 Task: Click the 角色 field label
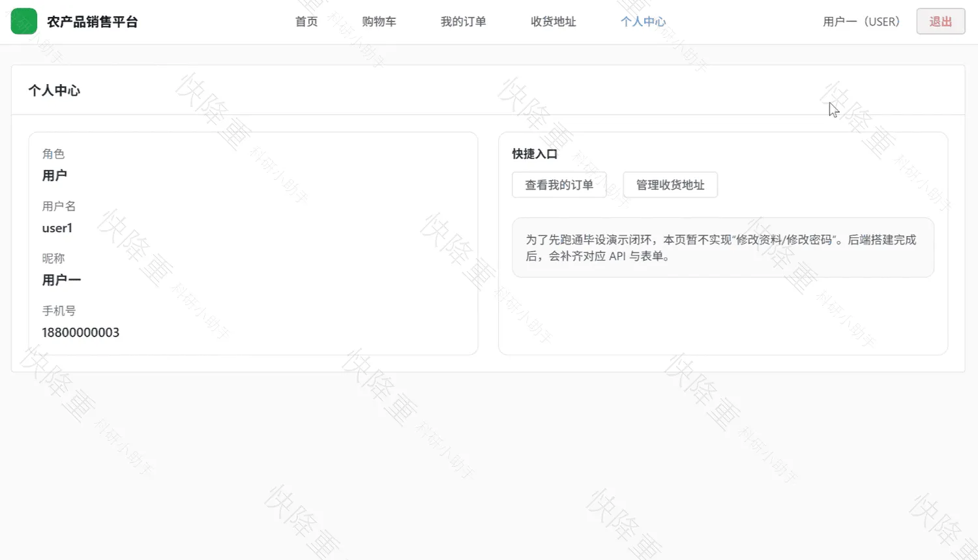pyautogui.click(x=53, y=154)
